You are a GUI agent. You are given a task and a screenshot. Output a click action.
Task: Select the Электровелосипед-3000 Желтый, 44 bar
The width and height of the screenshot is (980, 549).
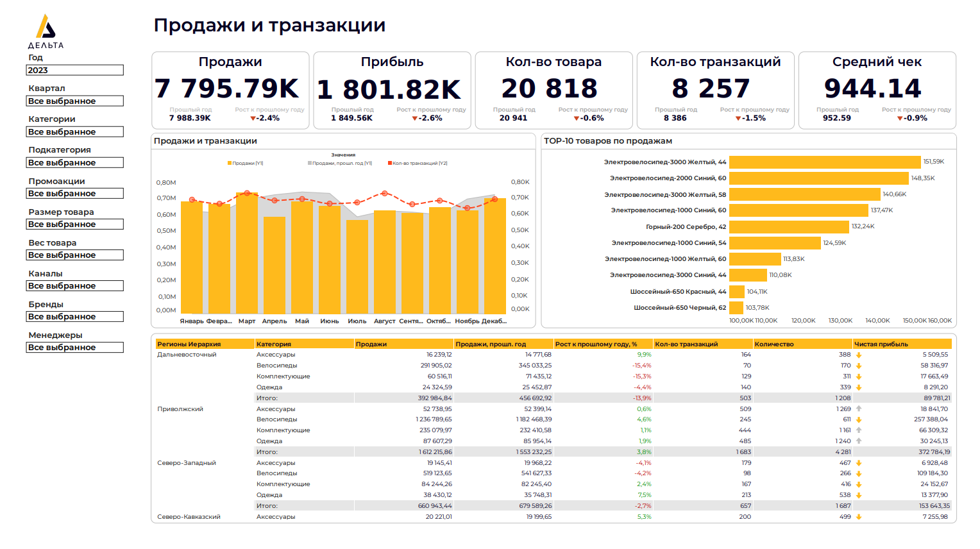pyautogui.click(x=825, y=162)
